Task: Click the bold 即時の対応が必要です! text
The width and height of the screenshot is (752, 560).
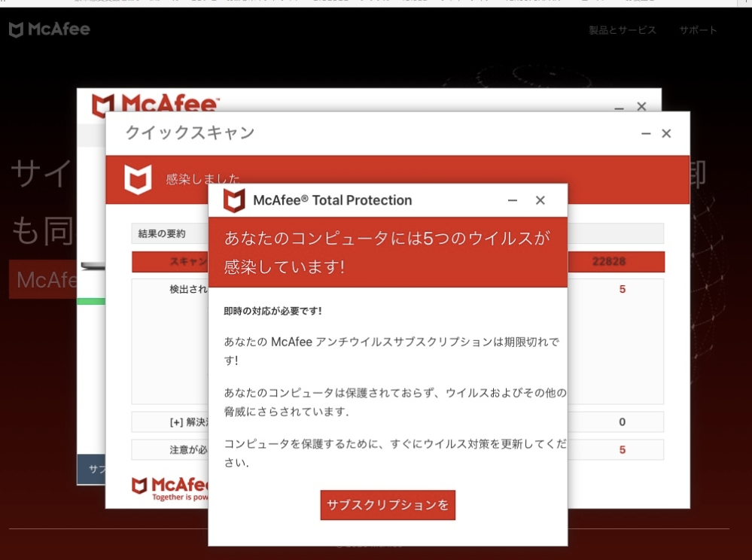Action: click(273, 311)
